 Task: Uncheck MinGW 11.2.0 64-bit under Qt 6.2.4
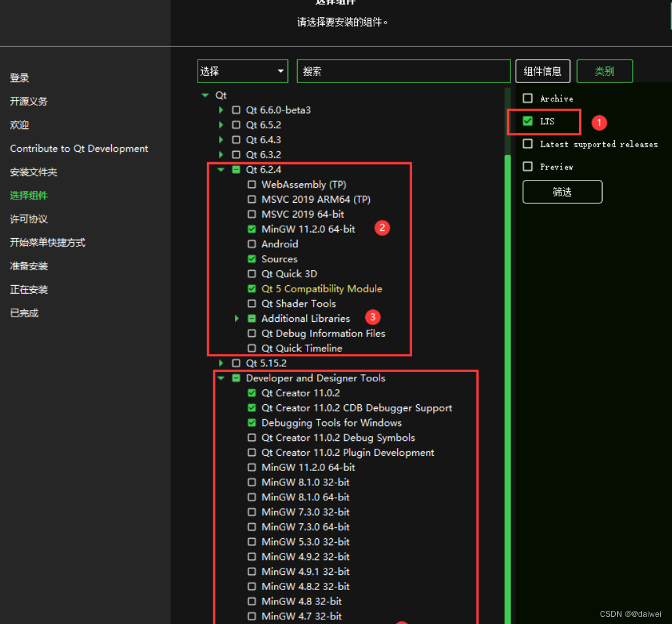(x=252, y=229)
